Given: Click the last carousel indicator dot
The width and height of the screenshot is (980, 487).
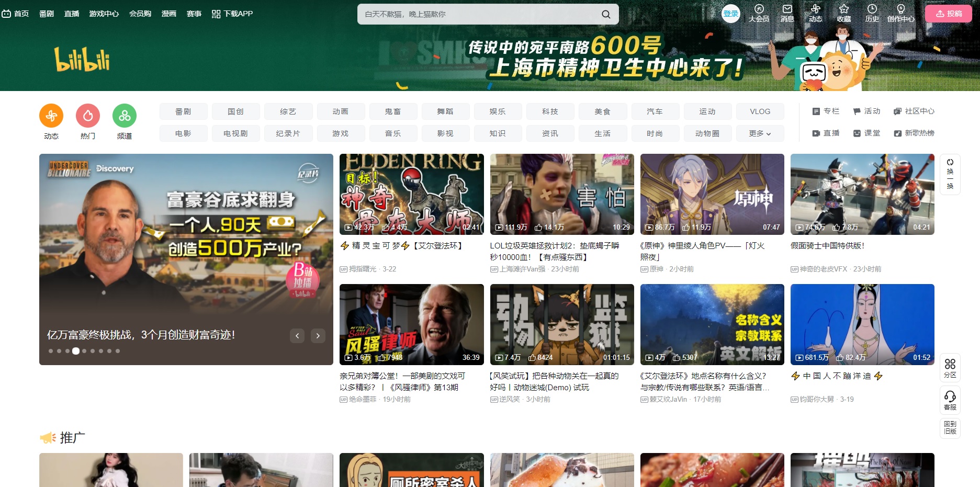Looking at the screenshot, I should tap(118, 351).
